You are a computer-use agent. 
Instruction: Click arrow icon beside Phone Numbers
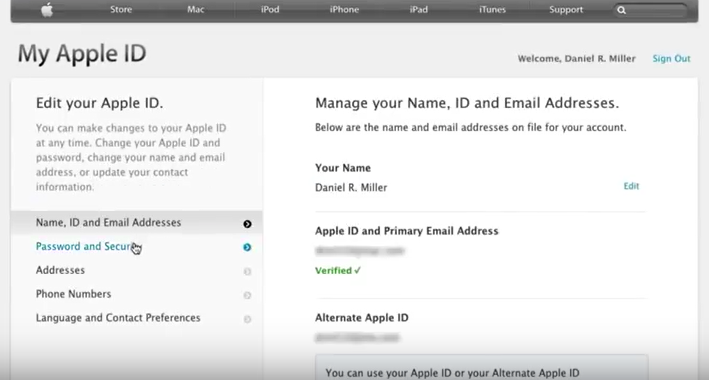(x=247, y=295)
